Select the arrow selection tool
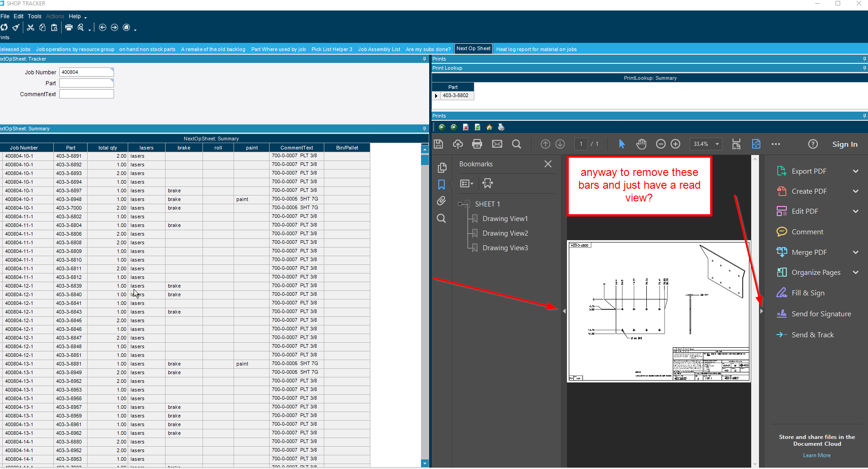 tap(621, 144)
